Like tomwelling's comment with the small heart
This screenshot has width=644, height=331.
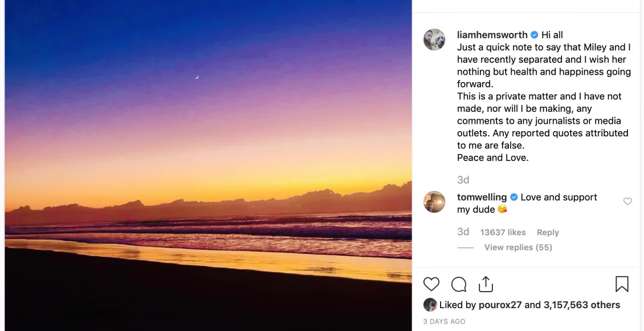pos(627,201)
